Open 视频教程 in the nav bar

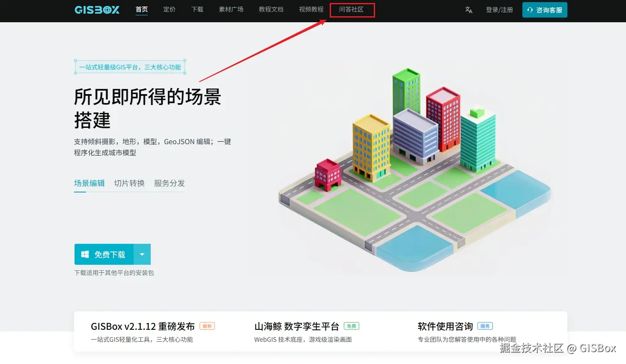tap(311, 9)
